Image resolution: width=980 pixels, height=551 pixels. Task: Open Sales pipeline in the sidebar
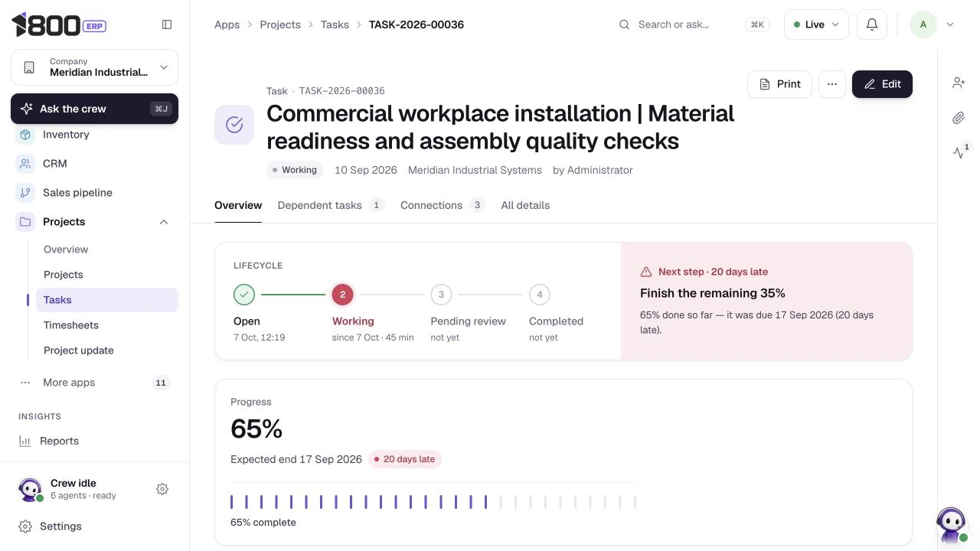click(95, 193)
